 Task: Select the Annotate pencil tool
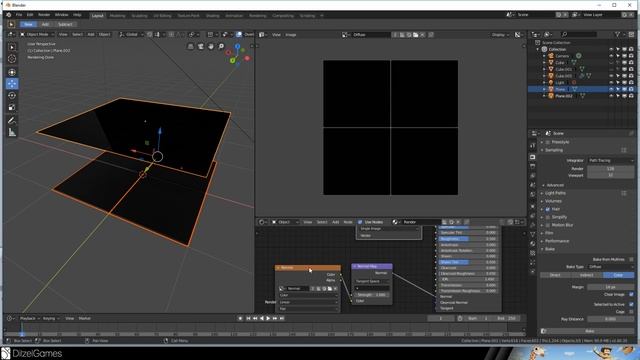pos(12,120)
